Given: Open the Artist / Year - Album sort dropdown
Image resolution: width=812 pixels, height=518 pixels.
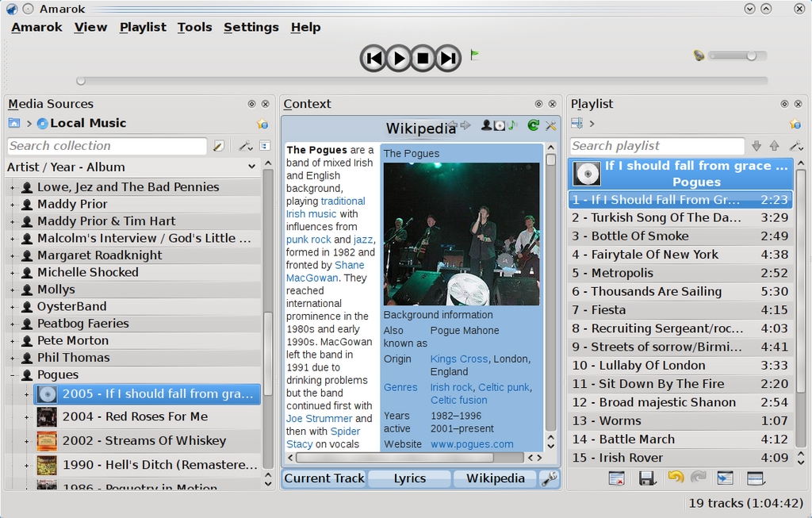Looking at the screenshot, I should [251, 167].
